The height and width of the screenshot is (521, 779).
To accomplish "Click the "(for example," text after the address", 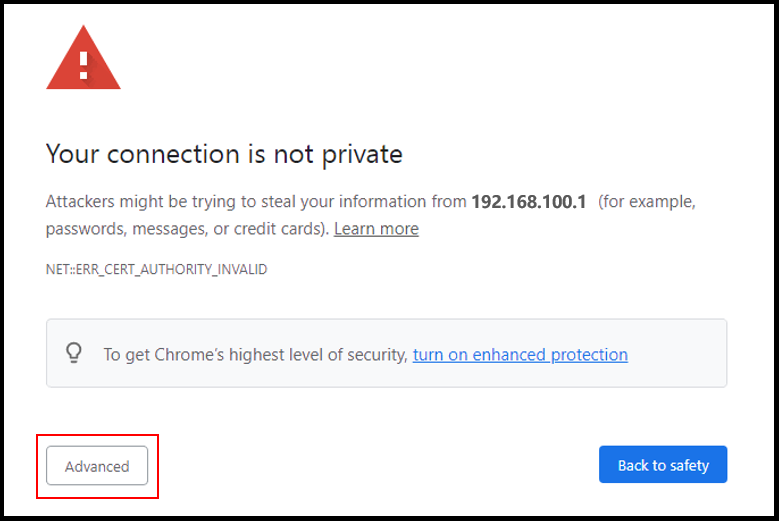I will 646,201.
